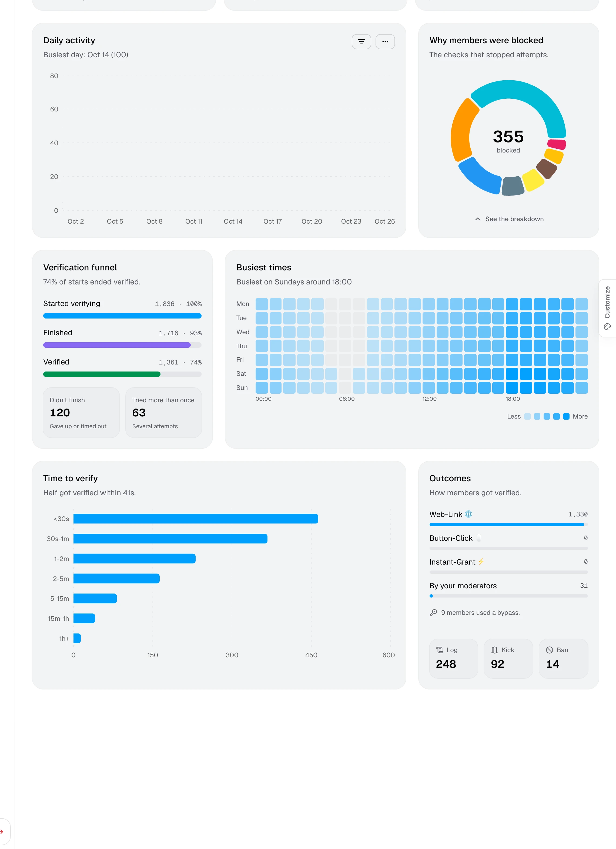
Task: Open the Log outcome card showing 248
Action: 453,658
